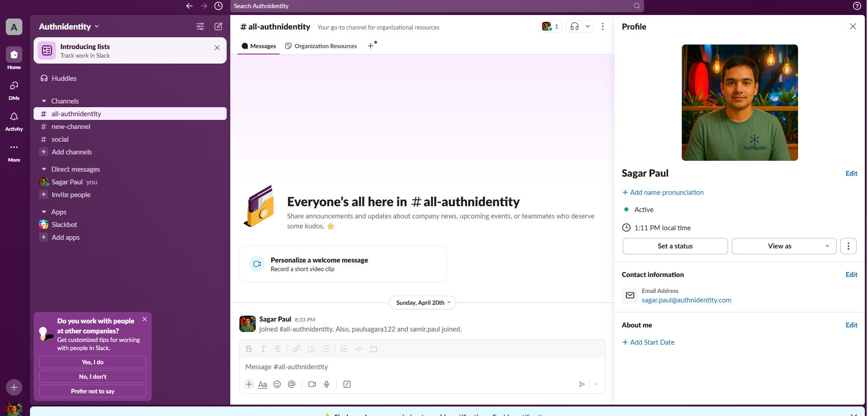Viewport: 868px width, 416px height.
Task: Open Slackbot conversation
Action: click(x=130, y=224)
